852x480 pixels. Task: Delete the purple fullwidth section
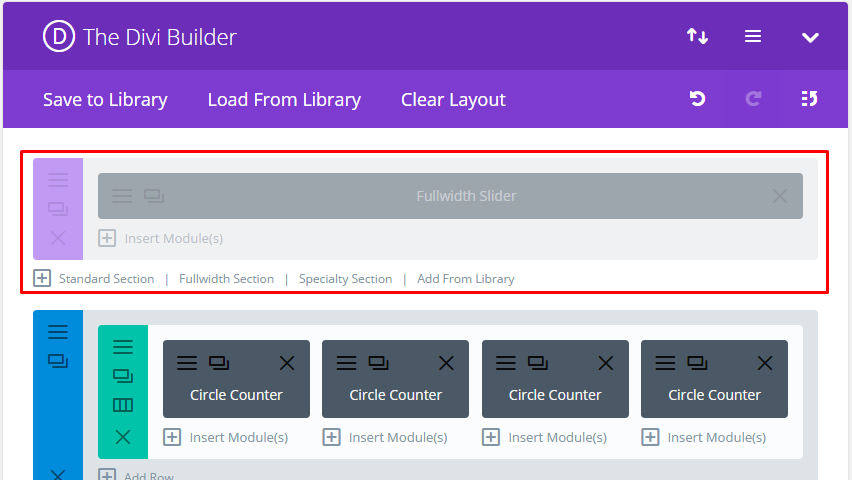click(x=58, y=238)
